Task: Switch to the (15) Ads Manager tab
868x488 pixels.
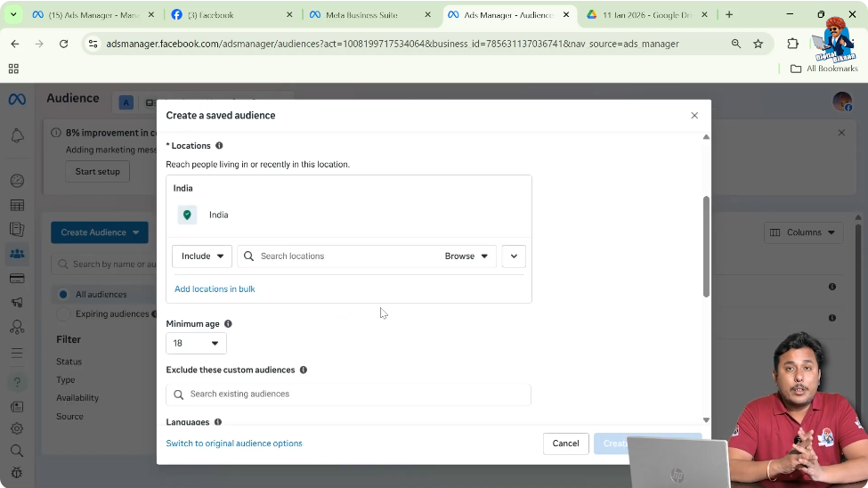Action: click(93, 15)
